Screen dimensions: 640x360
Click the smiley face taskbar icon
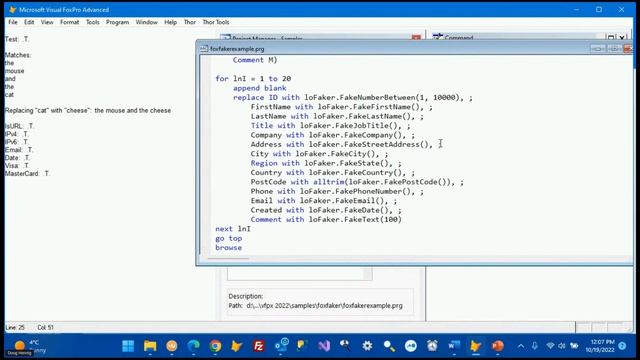172,346
